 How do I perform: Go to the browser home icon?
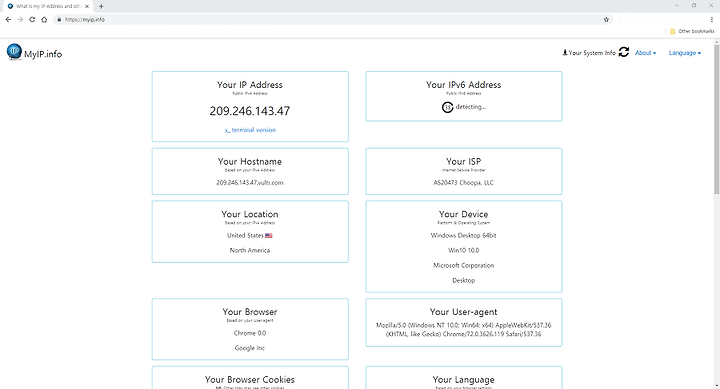44,20
